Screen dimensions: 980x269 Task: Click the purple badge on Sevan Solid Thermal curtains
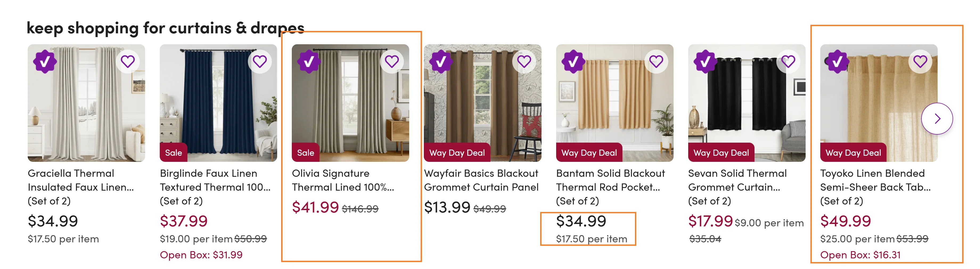click(x=705, y=61)
